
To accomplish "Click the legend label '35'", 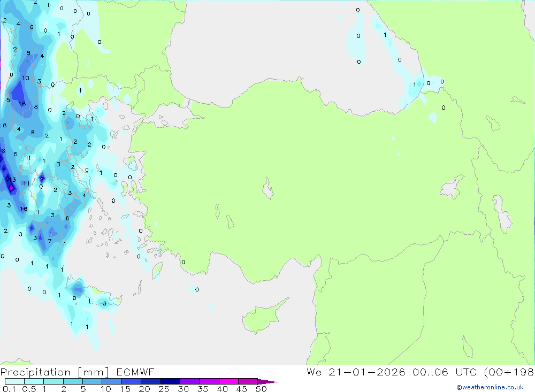I will click(203, 389).
